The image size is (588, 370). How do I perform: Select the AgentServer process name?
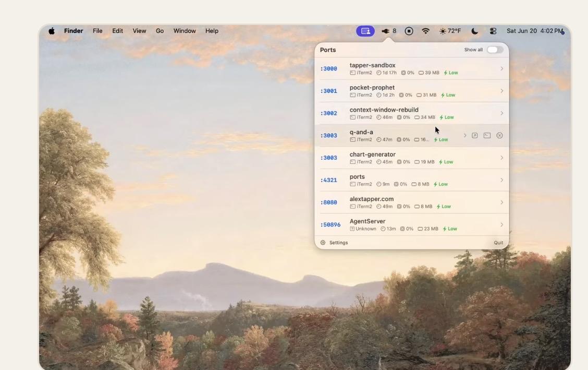pyautogui.click(x=367, y=221)
